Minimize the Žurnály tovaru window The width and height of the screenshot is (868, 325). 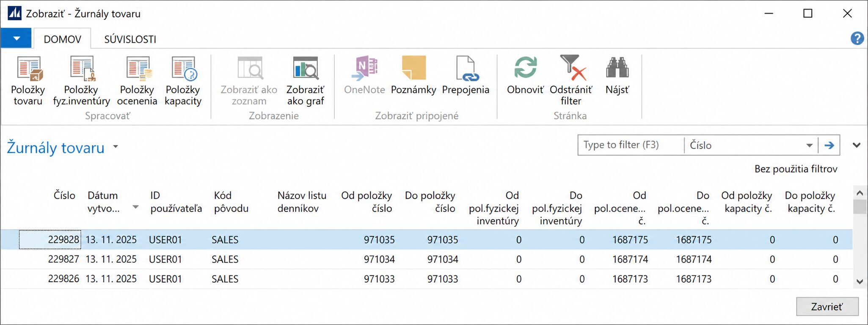[769, 14]
